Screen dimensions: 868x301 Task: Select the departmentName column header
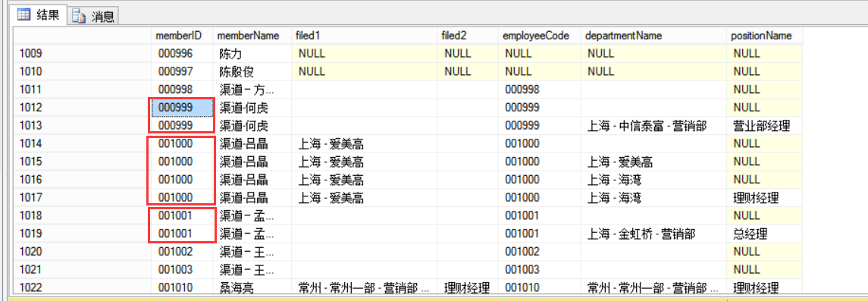653,36
